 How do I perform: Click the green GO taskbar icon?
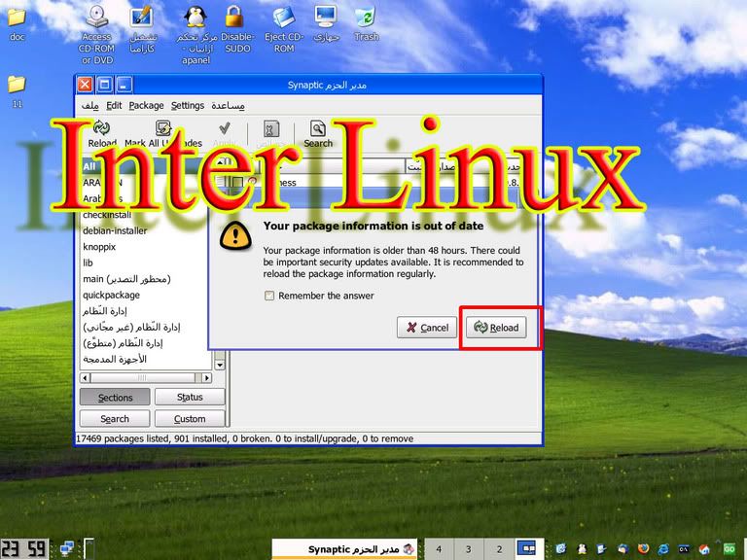[729, 549]
